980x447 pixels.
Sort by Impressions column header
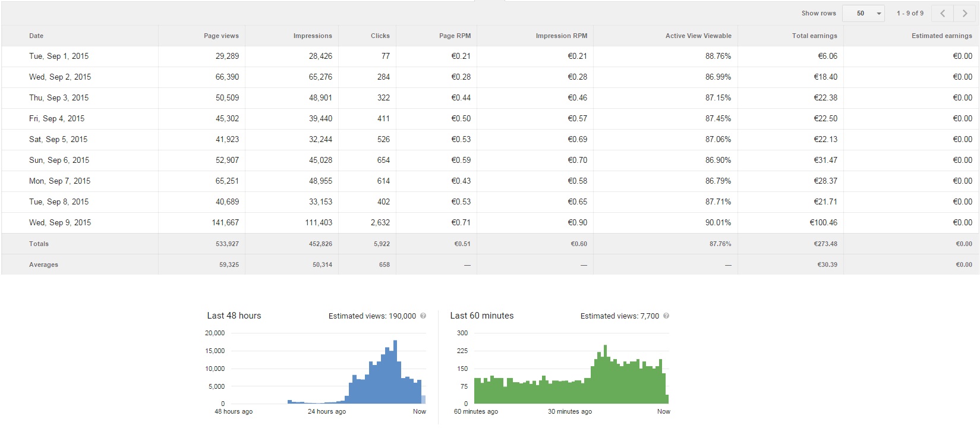coord(313,36)
